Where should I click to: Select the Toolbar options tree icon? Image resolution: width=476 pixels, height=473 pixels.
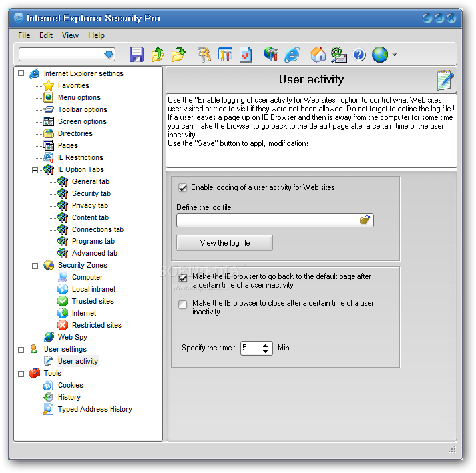[49, 109]
